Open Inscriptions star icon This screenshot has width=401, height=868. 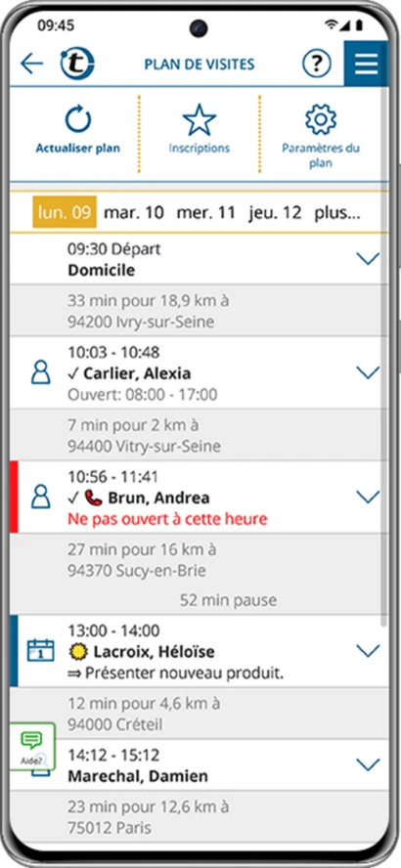point(199,119)
